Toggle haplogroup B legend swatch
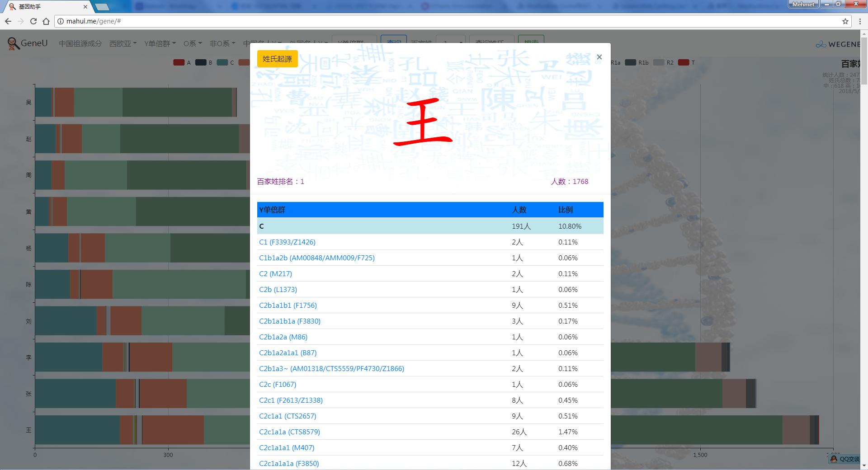 tap(201, 62)
